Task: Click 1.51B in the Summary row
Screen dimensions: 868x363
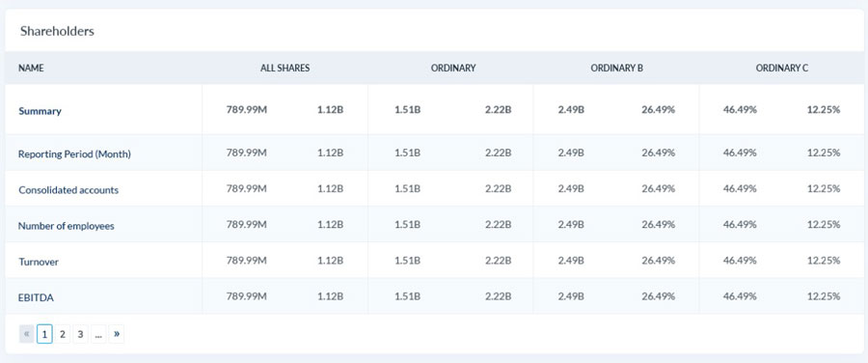Action: tap(408, 110)
